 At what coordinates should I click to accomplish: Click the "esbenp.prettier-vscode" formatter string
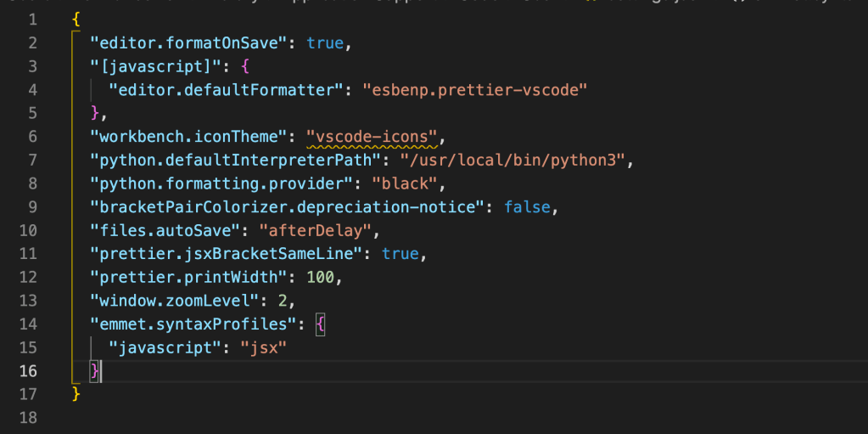tap(475, 89)
